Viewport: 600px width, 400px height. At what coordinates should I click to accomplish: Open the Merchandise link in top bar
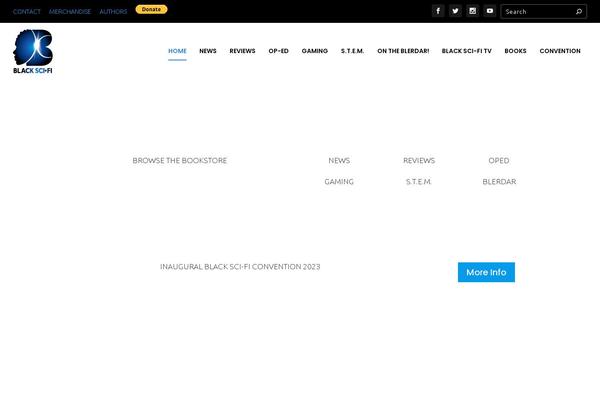point(70,11)
